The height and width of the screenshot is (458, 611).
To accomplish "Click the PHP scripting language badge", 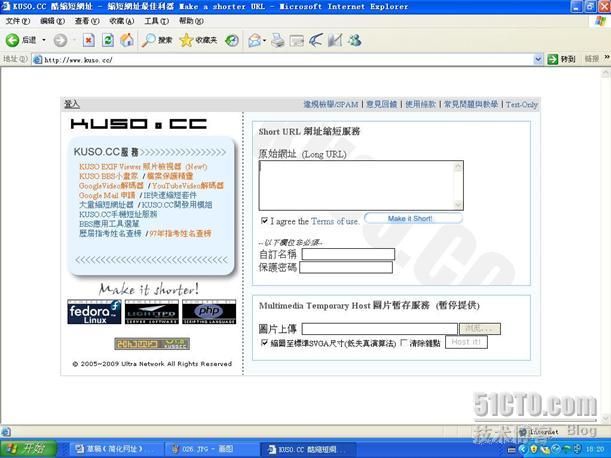I will 209,312.
